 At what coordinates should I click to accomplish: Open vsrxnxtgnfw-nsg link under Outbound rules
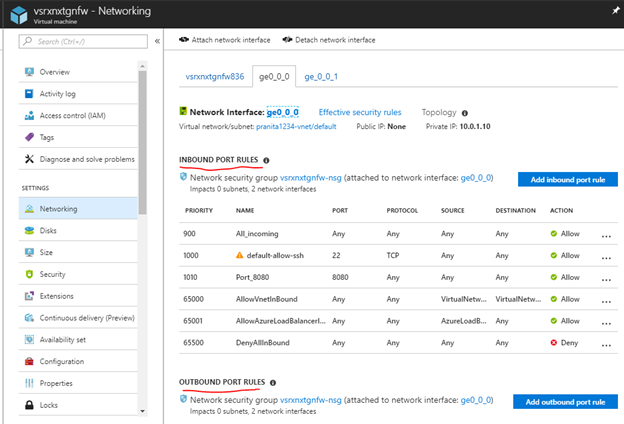[311, 400]
